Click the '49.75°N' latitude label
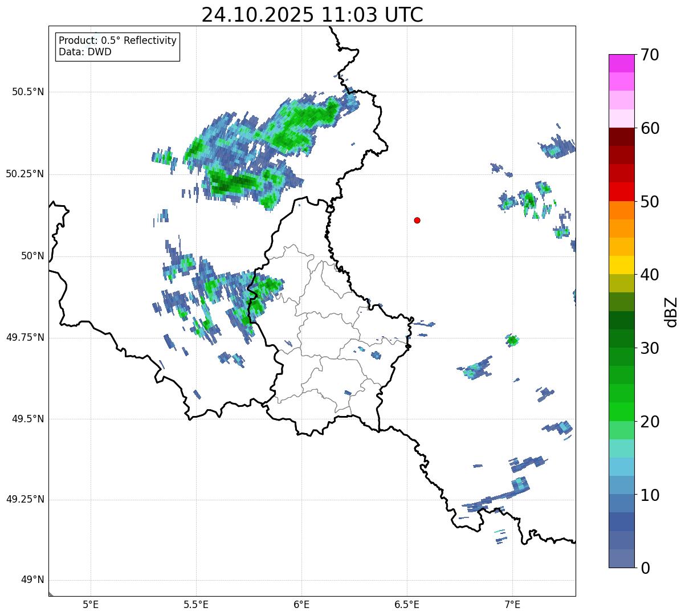 click(x=25, y=337)
